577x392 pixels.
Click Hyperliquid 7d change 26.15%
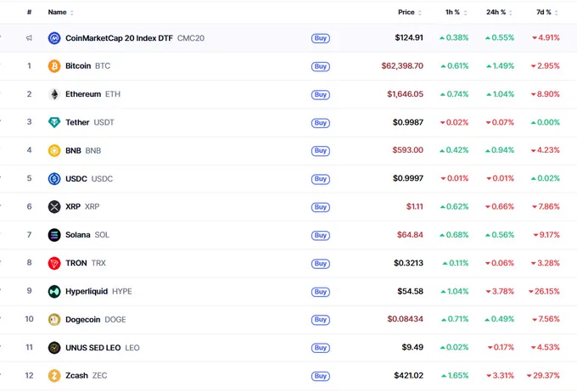544,292
